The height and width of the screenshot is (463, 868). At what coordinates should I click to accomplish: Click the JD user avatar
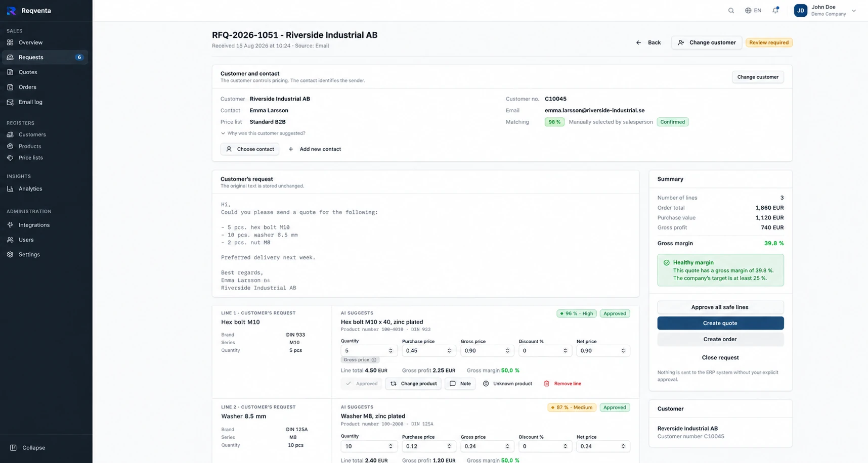(801, 11)
